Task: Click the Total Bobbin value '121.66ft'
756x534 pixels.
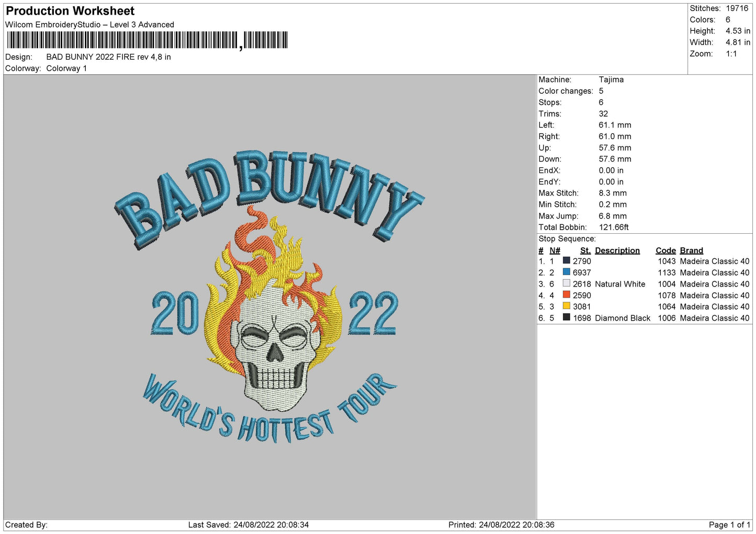Action: (x=614, y=227)
